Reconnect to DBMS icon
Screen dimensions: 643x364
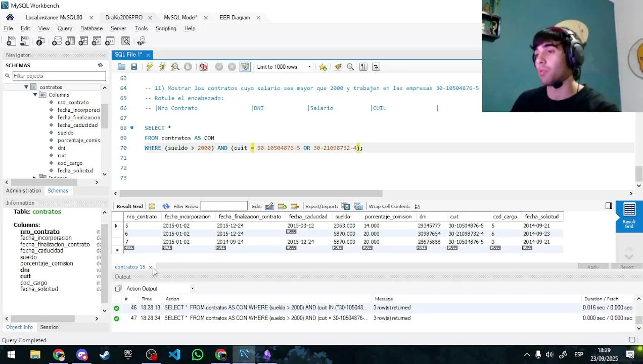141,41
